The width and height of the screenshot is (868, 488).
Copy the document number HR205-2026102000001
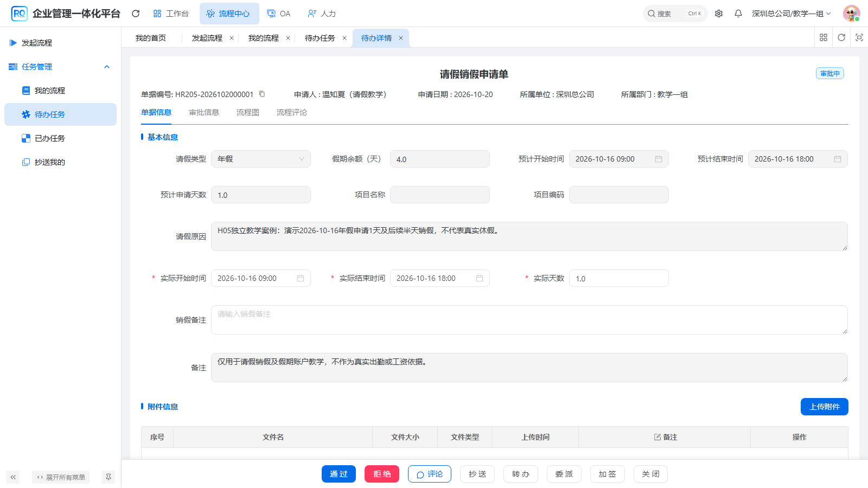(x=262, y=94)
